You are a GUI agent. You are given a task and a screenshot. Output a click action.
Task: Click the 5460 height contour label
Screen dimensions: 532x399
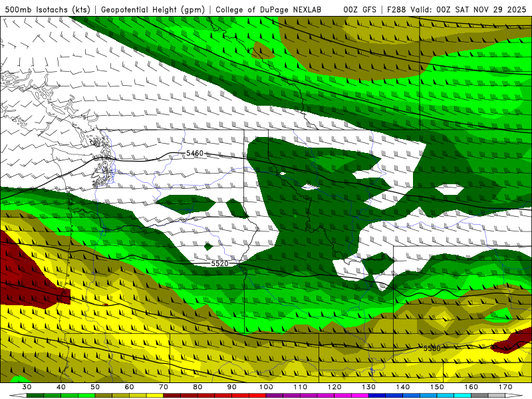click(195, 154)
